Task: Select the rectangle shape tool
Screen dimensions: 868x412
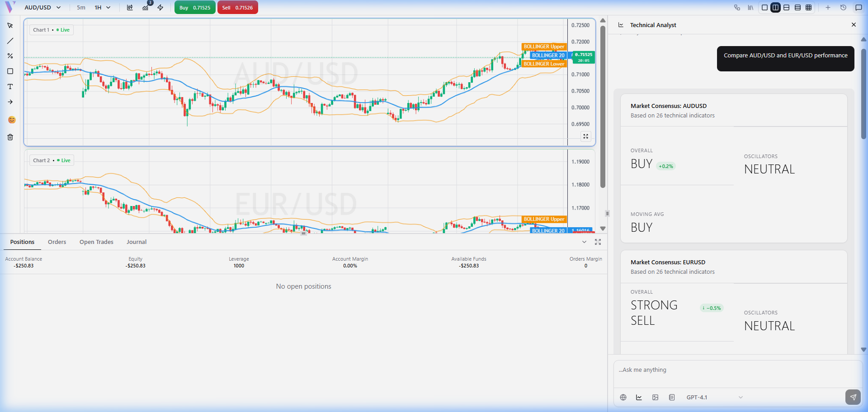Action: (x=10, y=71)
